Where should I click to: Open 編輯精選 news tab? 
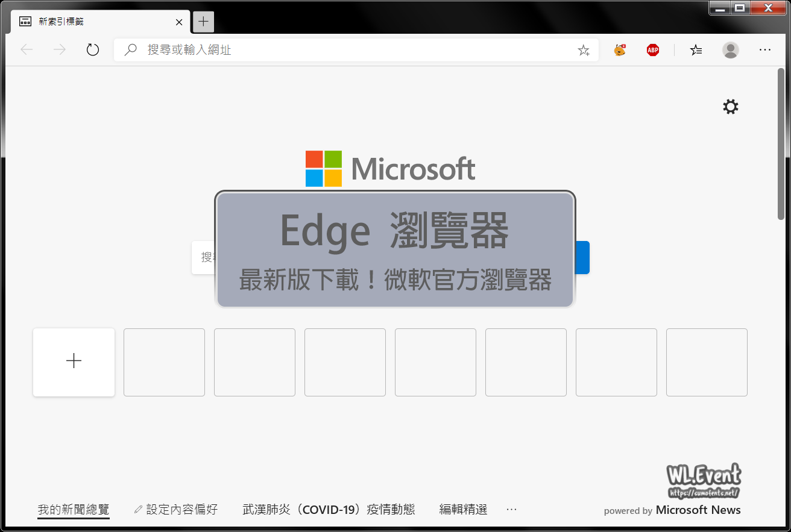coord(463,510)
